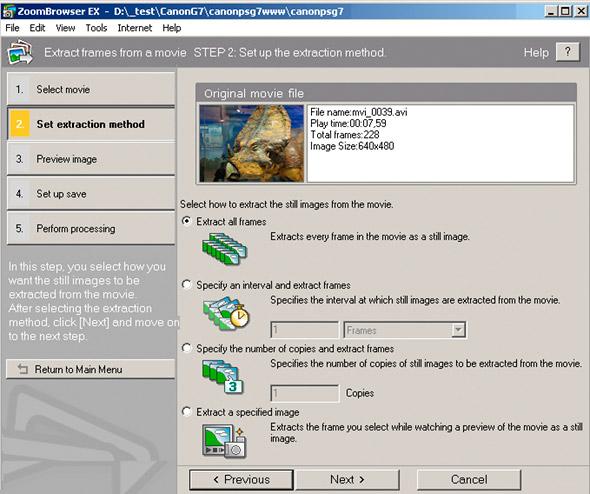This screenshot has height=494, width=590.
Task: Open the Help menu
Action: 172,28
